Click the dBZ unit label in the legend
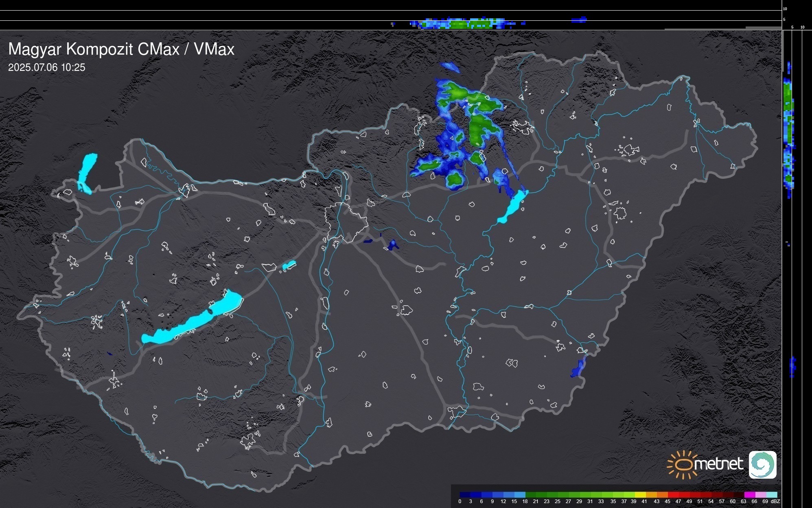The image size is (812, 508). [x=775, y=501]
